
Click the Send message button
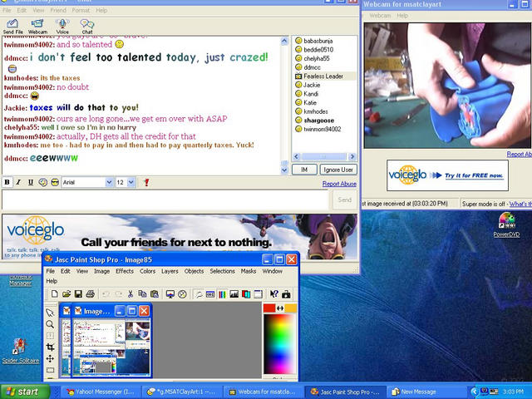click(x=345, y=199)
